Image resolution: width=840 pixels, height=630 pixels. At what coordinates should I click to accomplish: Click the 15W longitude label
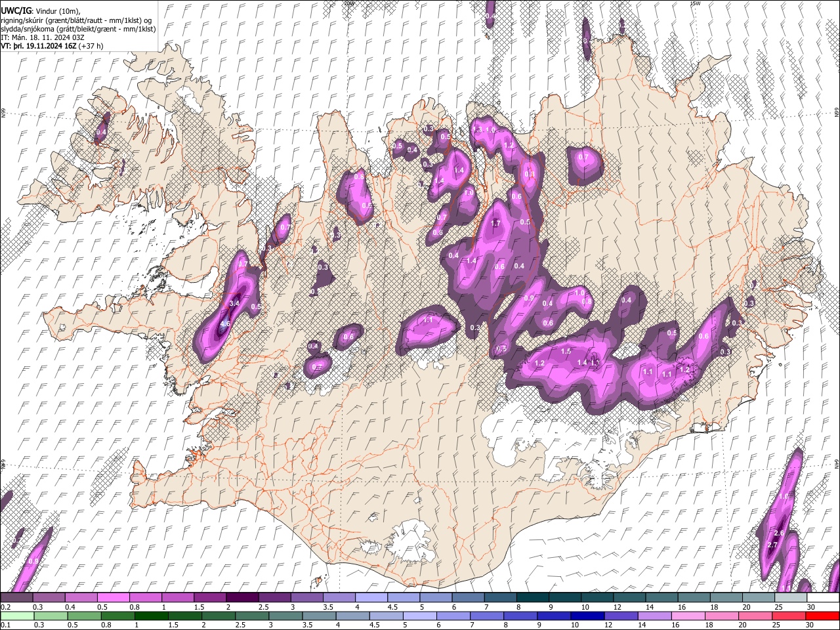(695, 3)
